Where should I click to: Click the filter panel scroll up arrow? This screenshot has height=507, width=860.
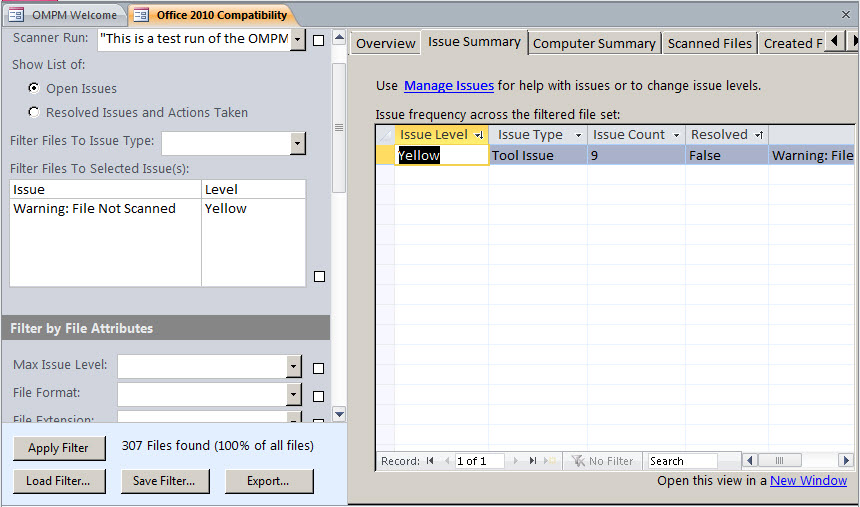click(339, 38)
